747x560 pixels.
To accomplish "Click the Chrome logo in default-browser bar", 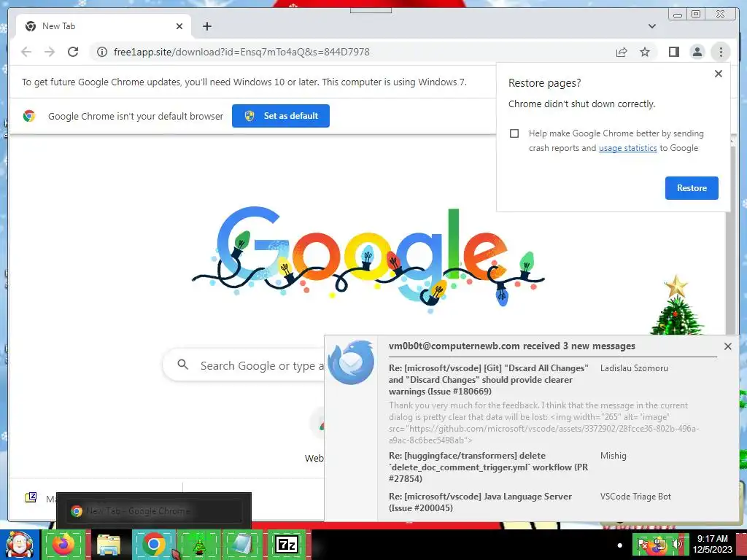I will coord(29,116).
